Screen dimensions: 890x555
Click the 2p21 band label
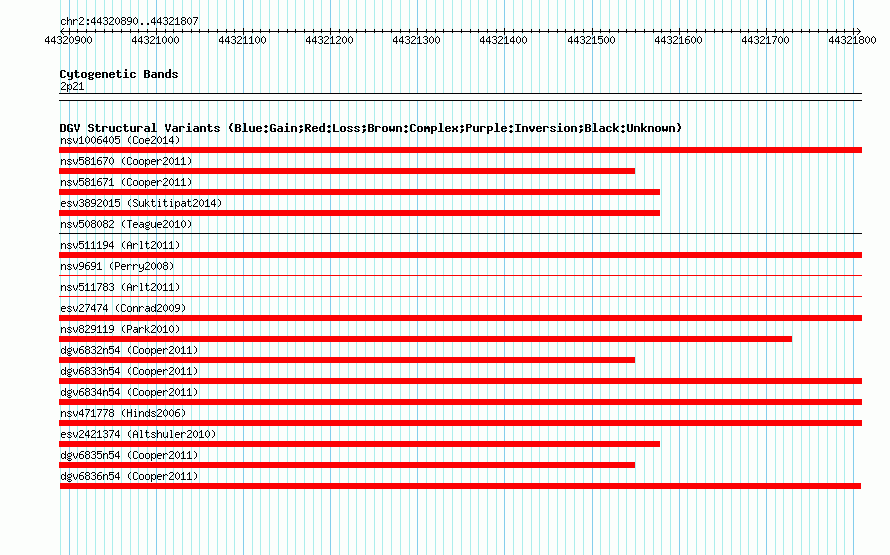(72, 86)
